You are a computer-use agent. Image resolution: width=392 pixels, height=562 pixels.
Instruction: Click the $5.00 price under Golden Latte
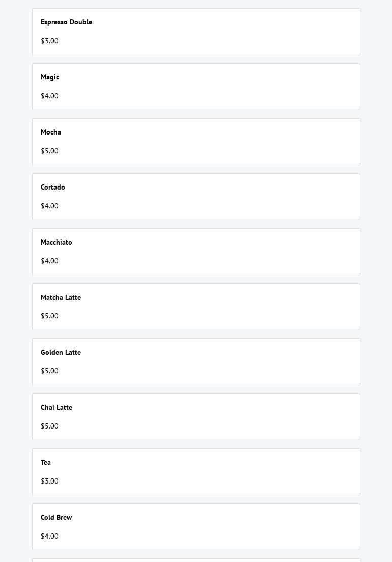[x=49, y=371]
